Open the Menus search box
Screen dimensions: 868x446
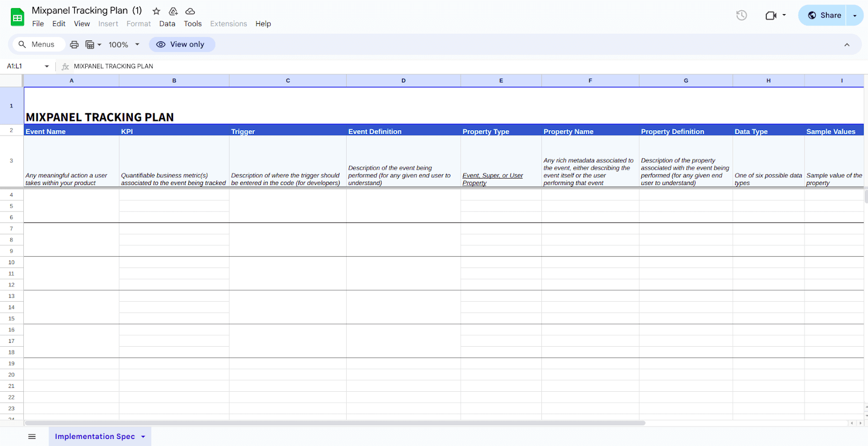pos(38,44)
